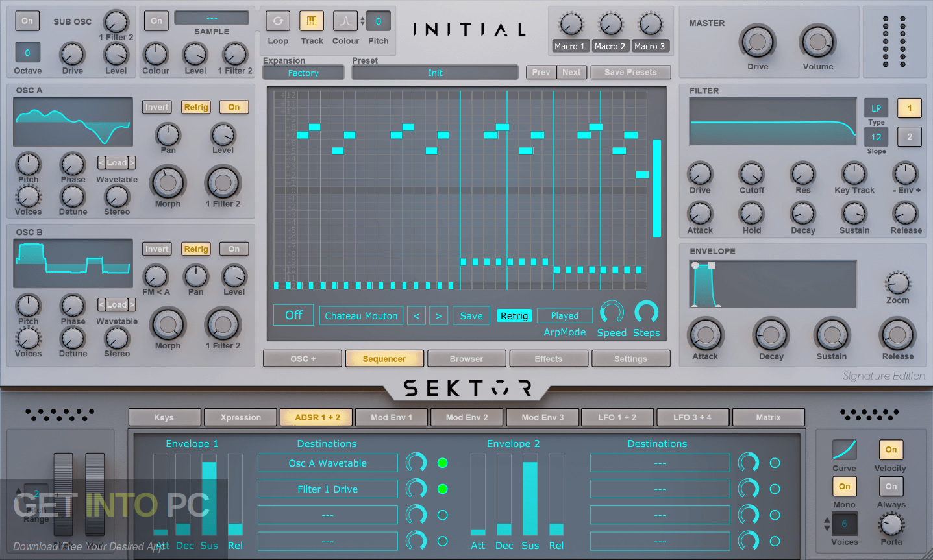Click the Colour curve icon
Screen dimensions: 933x560
click(x=345, y=21)
